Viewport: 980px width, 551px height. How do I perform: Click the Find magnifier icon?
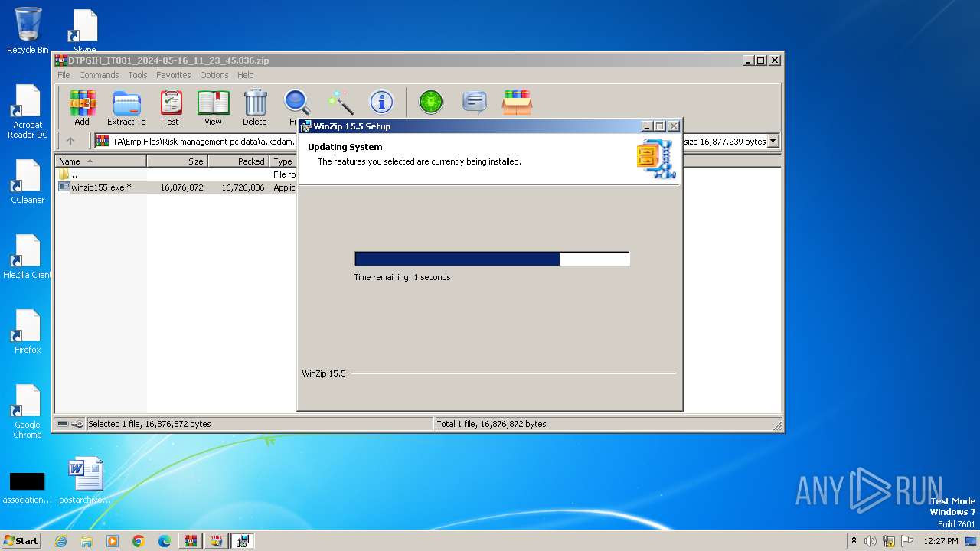point(296,103)
